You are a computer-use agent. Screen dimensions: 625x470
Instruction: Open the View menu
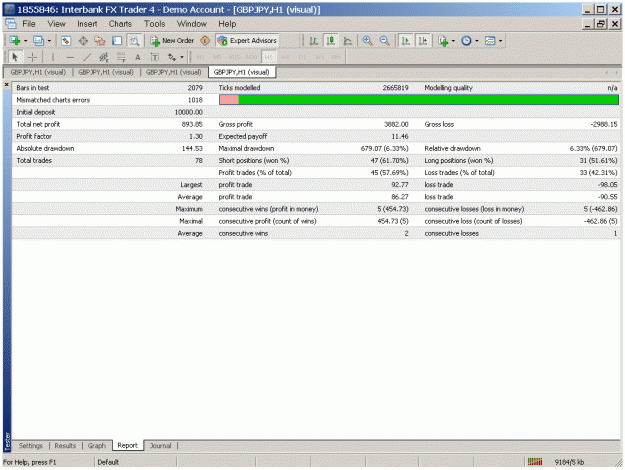coord(56,24)
